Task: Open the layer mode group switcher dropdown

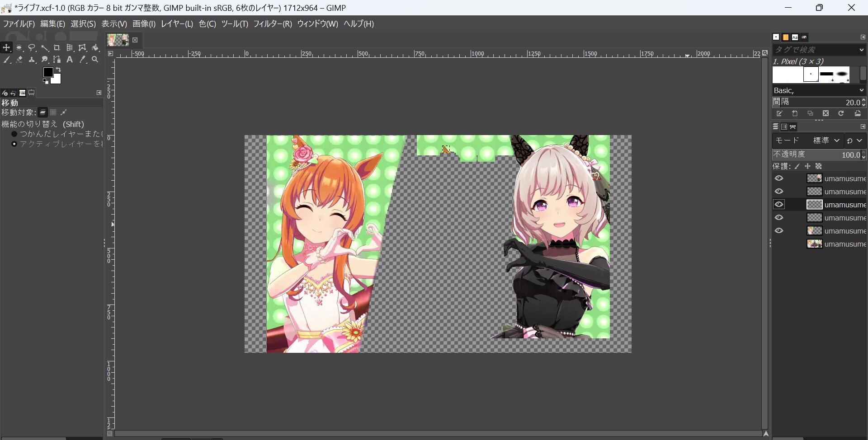Action: pyautogui.click(x=855, y=140)
